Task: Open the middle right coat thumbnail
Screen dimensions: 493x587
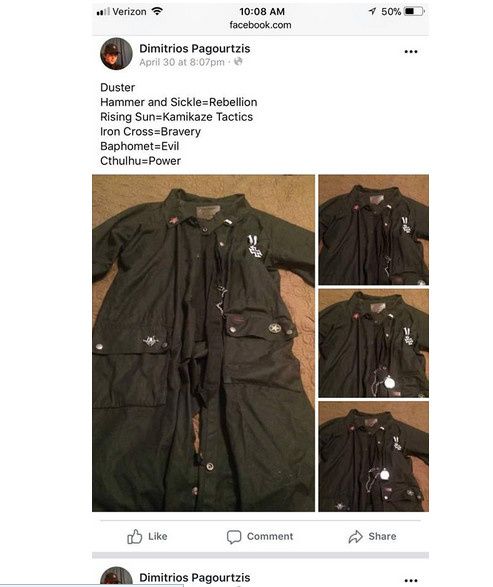Action: 374,343
